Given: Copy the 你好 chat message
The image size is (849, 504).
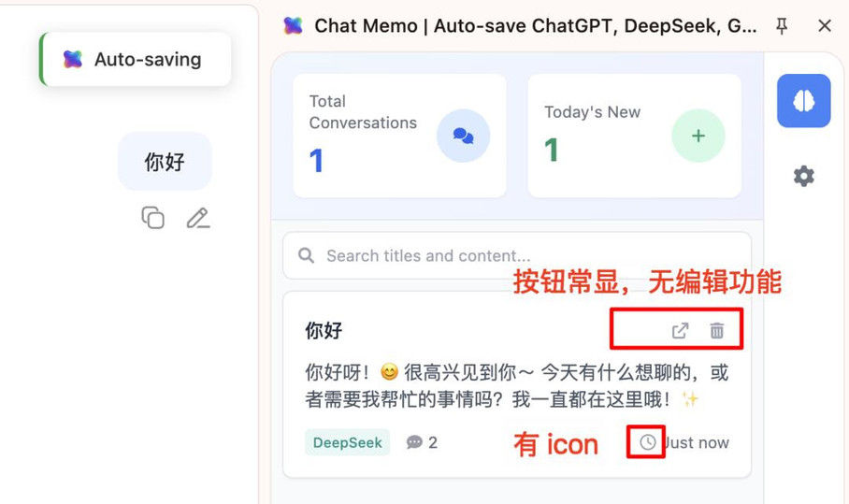Looking at the screenshot, I should tap(152, 218).
